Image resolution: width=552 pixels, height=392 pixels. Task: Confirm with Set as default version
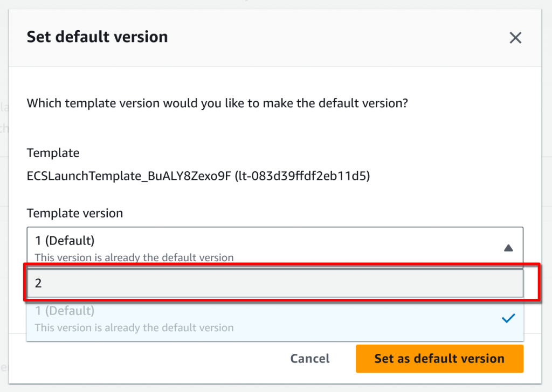pyautogui.click(x=439, y=358)
